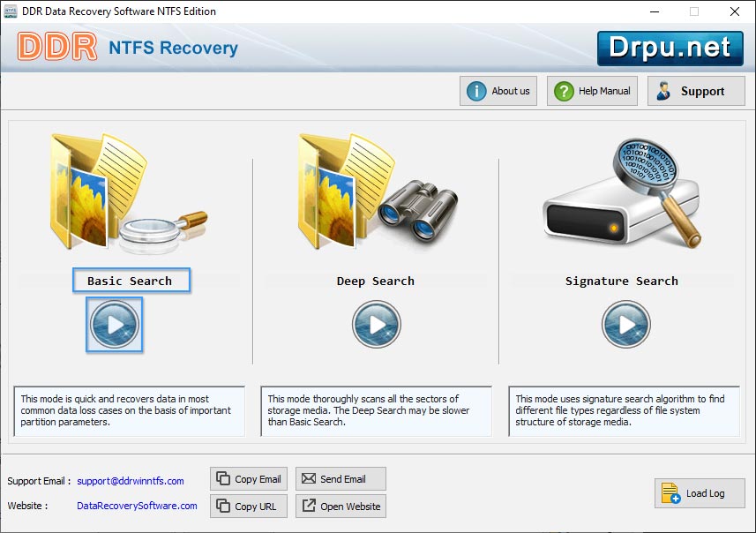This screenshot has height=533, width=756.
Task: Click the DDR logo in the header
Action: [57, 47]
